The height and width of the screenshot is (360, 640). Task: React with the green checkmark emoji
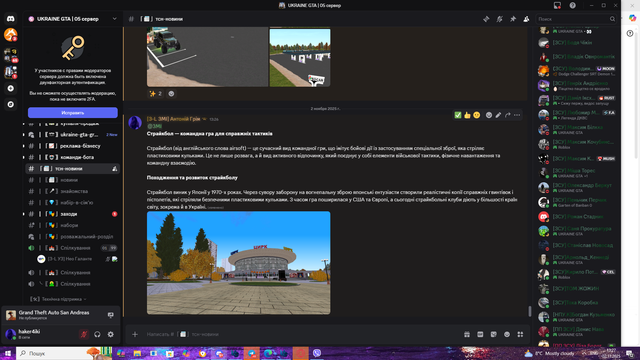pos(458,115)
